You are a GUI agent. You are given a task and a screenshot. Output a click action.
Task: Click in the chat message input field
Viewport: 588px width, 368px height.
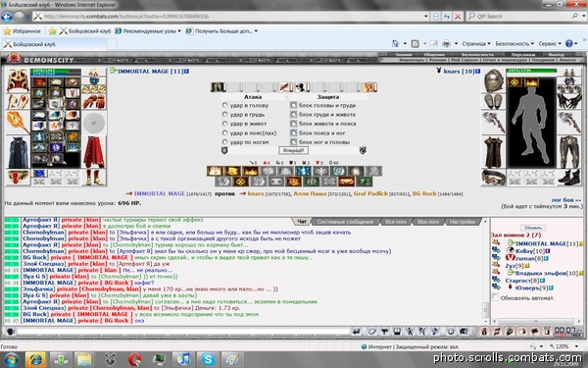pos(183,332)
